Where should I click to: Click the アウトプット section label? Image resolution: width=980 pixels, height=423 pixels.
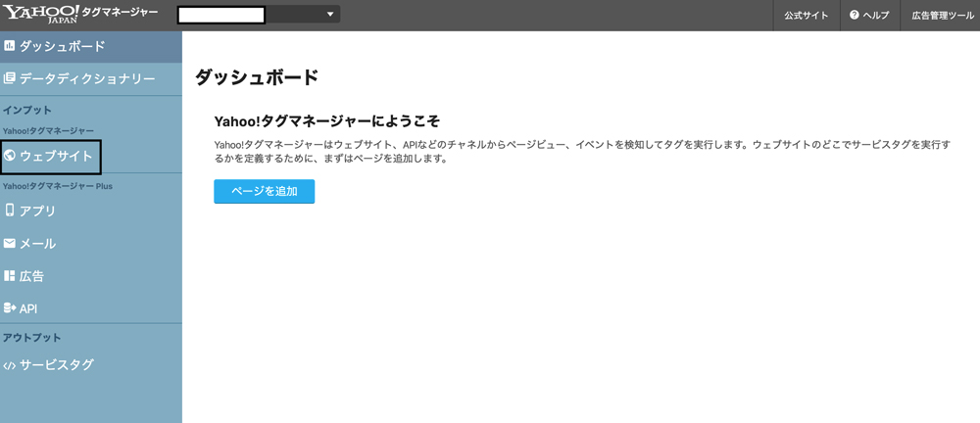32,338
